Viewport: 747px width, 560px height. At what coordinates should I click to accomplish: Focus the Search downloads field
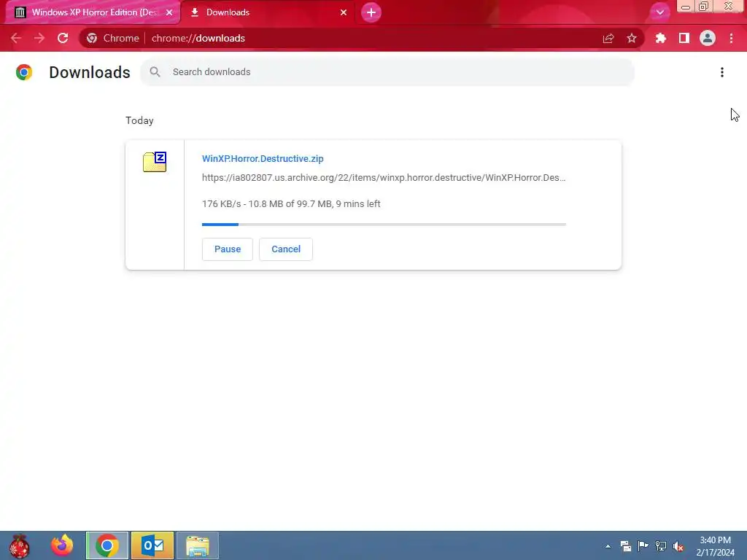point(387,72)
